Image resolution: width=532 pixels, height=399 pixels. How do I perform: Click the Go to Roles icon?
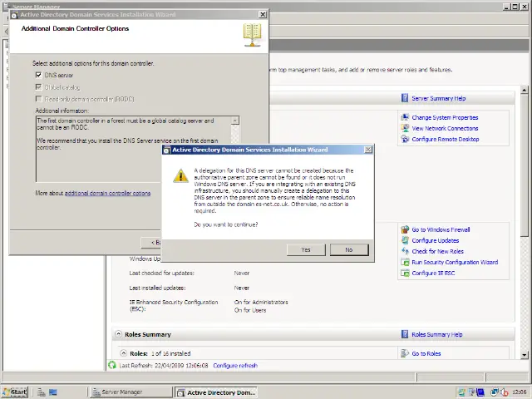tap(405, 353)
